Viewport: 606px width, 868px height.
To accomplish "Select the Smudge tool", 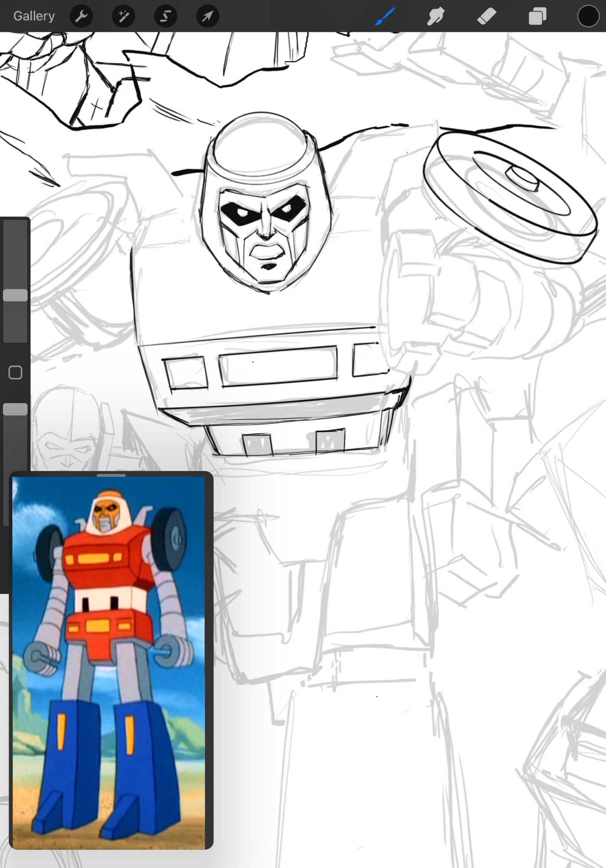I will click(x=436, y=16).
